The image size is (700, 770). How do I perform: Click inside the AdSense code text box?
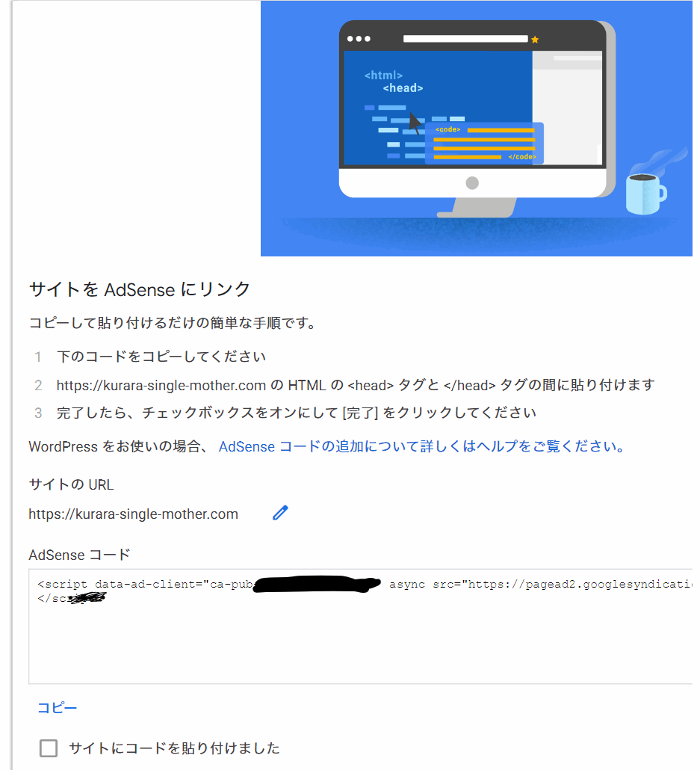pyautogui.click(x=360, y=626)
